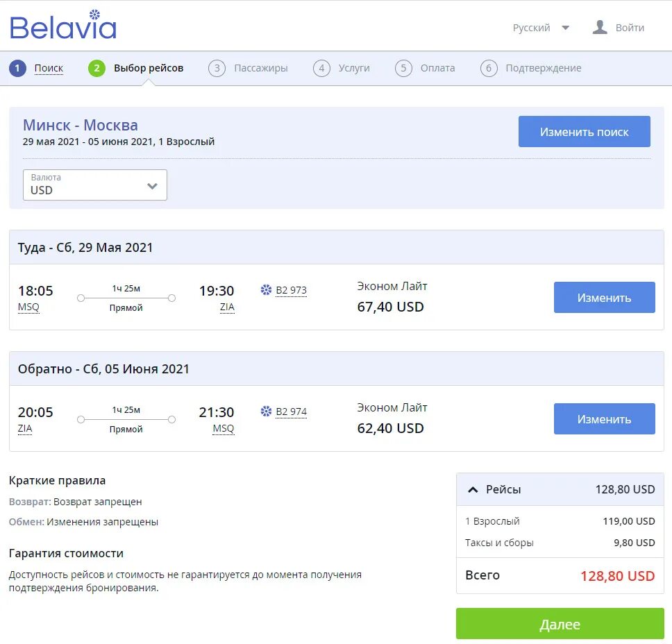The image size is (672, 644).
Task: Open the Русский language dropdown
Action: coord(541,28)
